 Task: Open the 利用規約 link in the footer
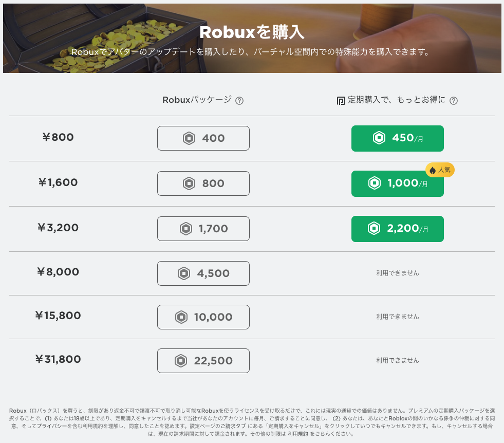(x=297, y=434)
